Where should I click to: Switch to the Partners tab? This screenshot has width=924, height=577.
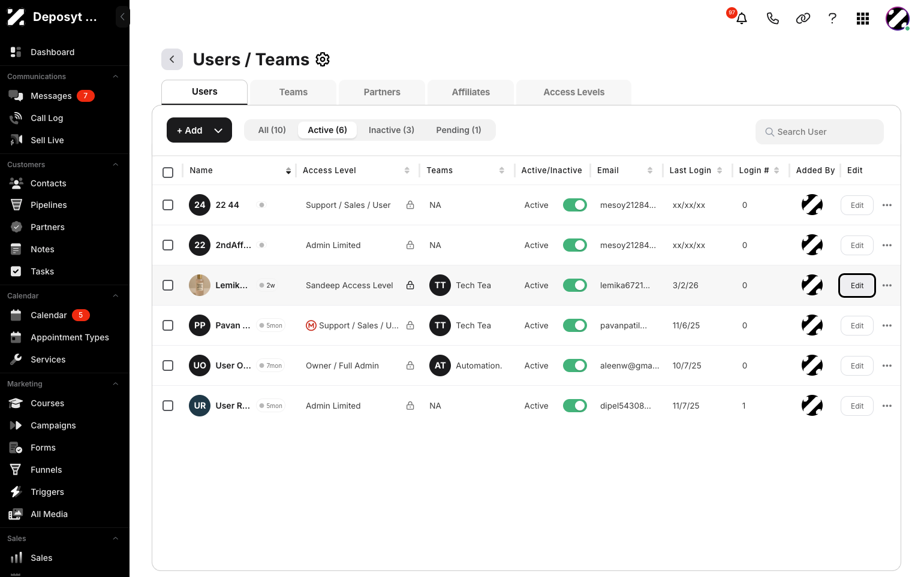point(382,92)
